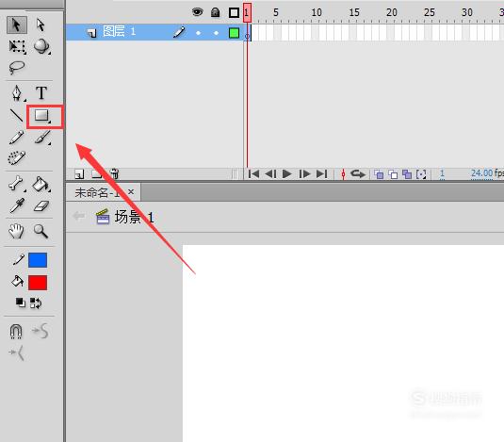Close the 未命名-1 document tab
The image size is (504, 442).
pyautogui.click(x=131, y=192)
